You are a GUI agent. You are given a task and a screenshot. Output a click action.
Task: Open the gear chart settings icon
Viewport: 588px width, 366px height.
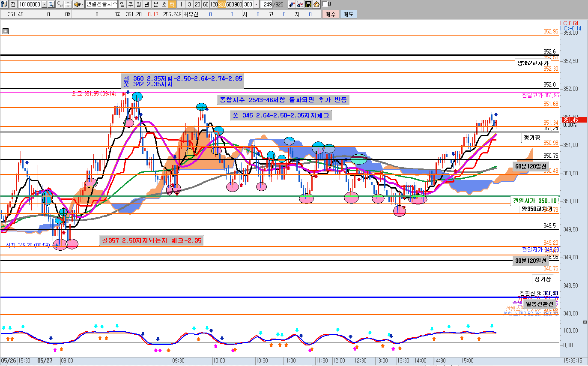coord(316,4)
